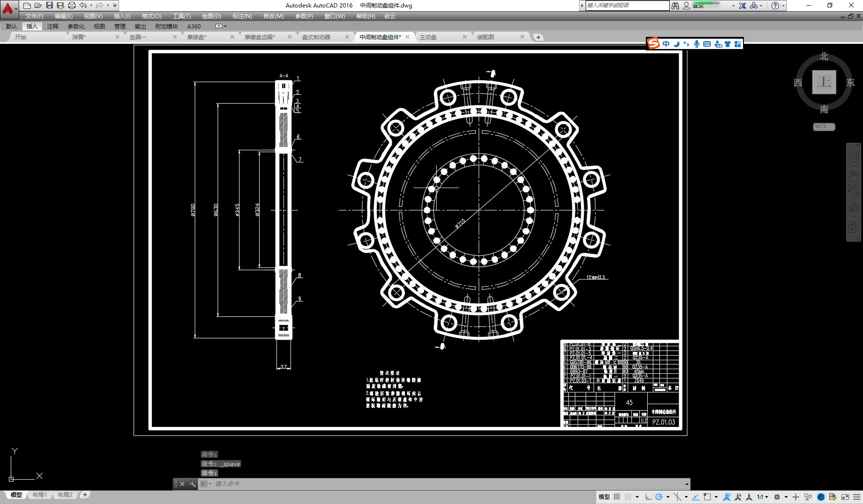
Task: Toggle object snap tracking
Action: [696, 497]
